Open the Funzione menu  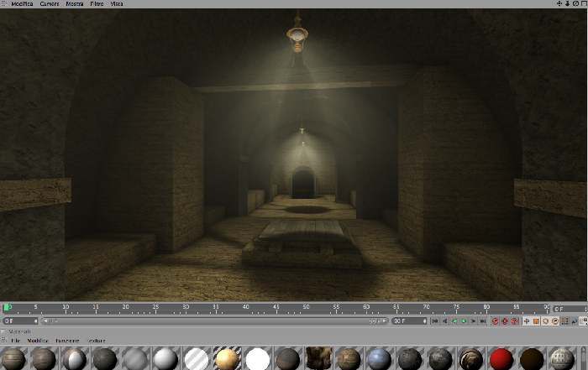click(x=67, y=341)
